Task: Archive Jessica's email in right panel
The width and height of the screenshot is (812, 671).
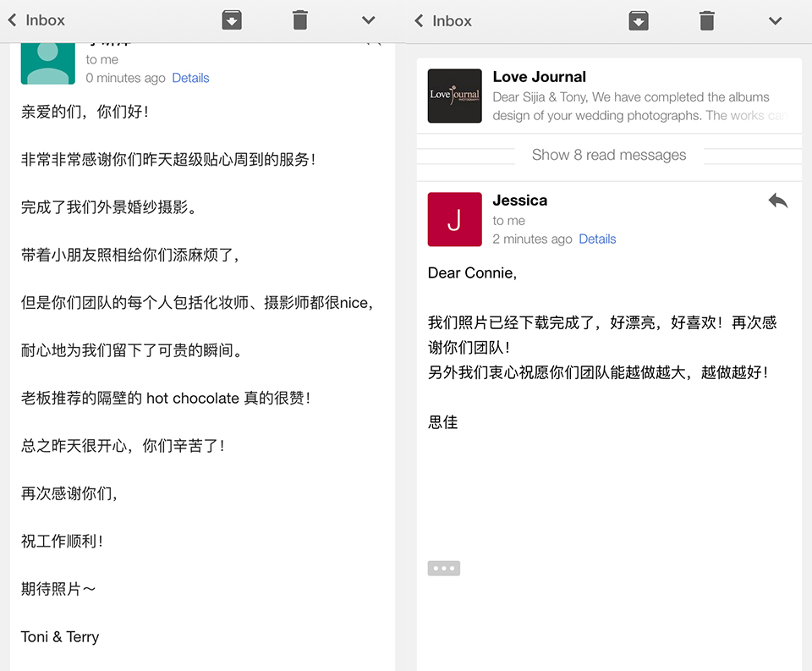Action: [639, 19]
